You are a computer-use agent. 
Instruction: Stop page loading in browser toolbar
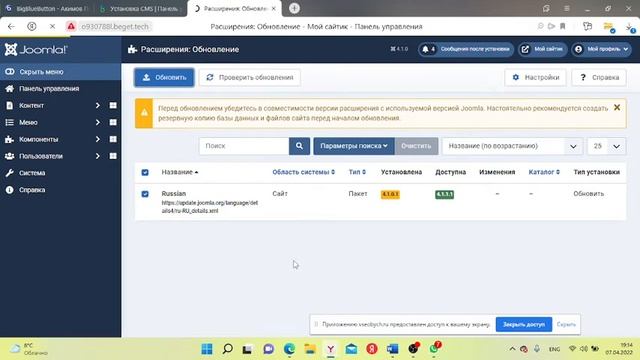pyautogui.click(x=52, y=27)
